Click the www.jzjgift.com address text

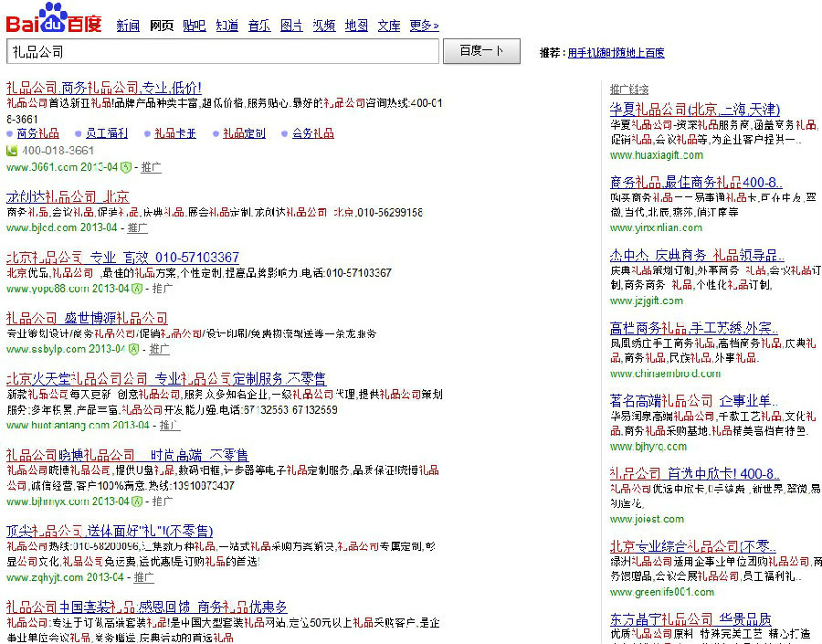pos(647,301)
